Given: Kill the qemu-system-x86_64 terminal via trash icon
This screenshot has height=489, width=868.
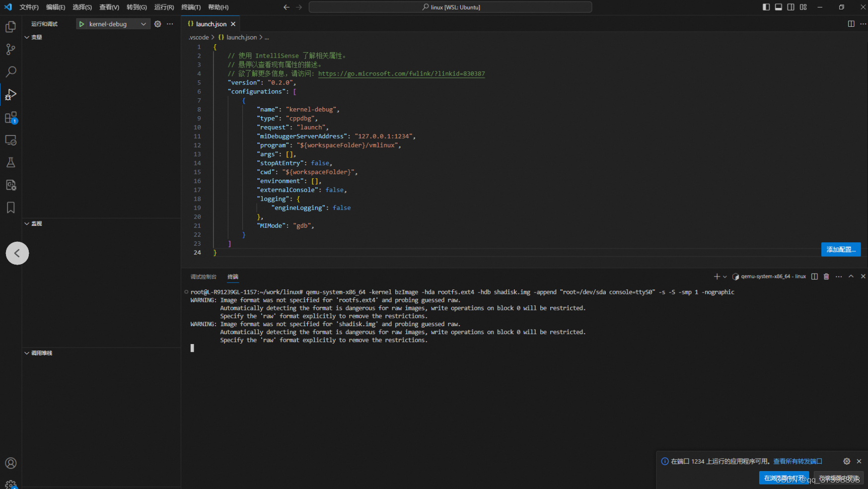Looking at the screenshot, I should point(826,277).
